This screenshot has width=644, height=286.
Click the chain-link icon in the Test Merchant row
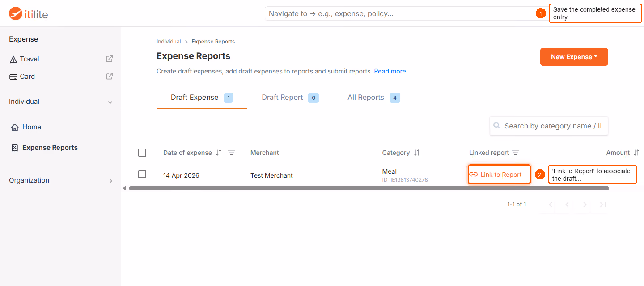point(474,175)
